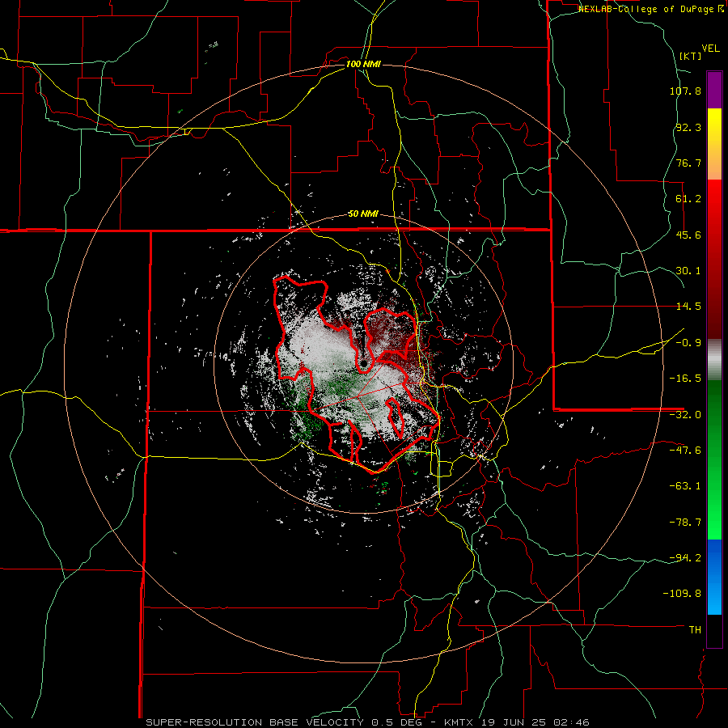Viewport: 728px width, 728px height.
Task: Select the -47.6 scale value
Action: pyautogui.click(x=685, y=451)
